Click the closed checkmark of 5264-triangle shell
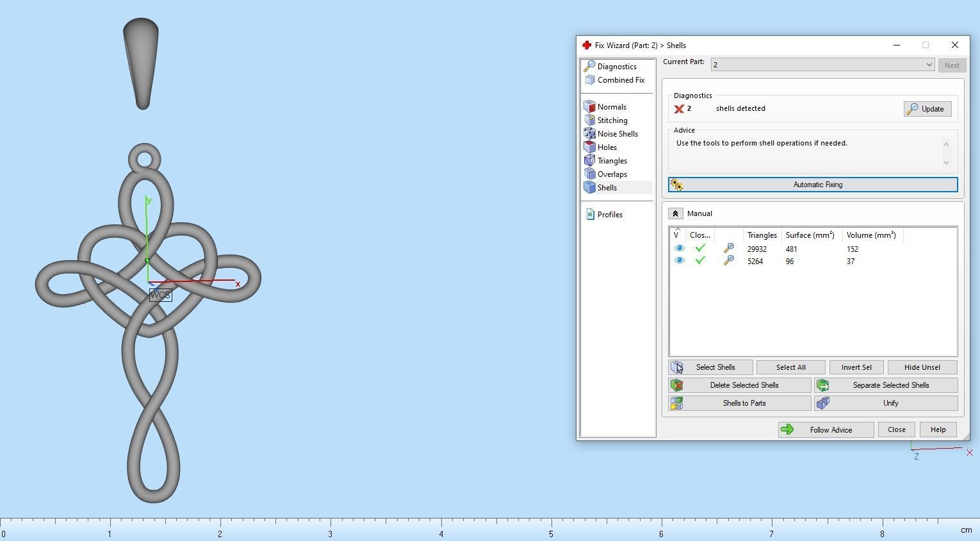Screen dimensions: 980x541 click(700, 261)
